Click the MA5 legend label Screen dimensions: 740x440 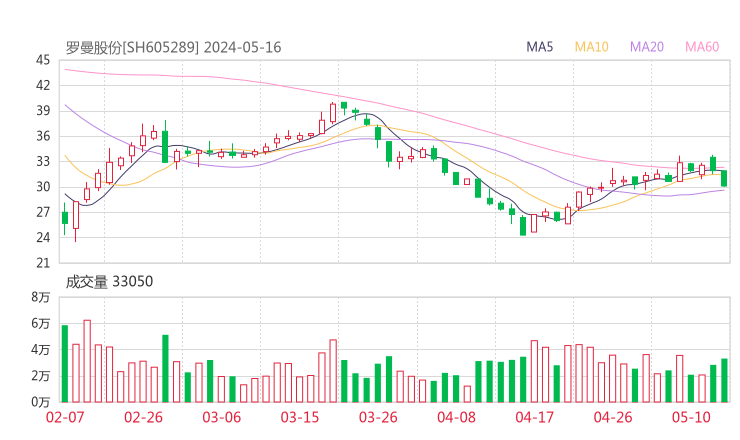pyautogui.click(x=539, y=47)
